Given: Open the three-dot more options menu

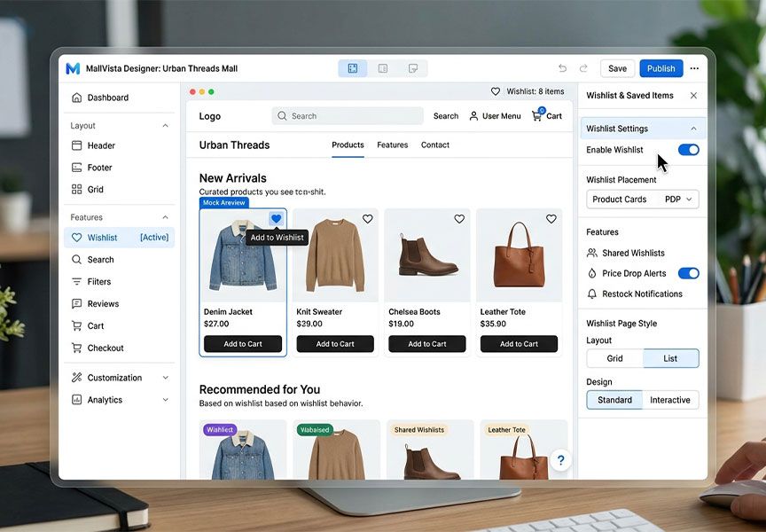Looking at the screenshot, I should point(694,68).
